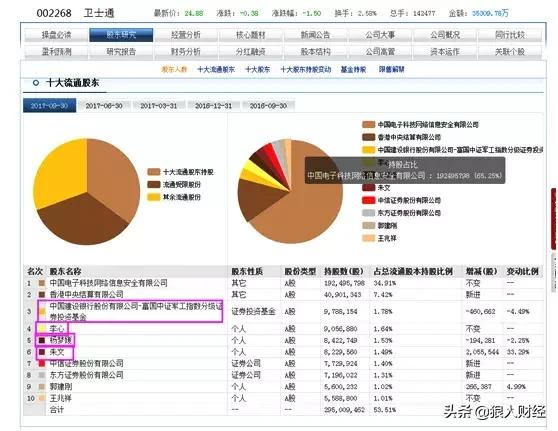Switch to the 盈利预测 tab
Image resolution: width=558 pixels, height=431 pixels.
coord(57,52)
